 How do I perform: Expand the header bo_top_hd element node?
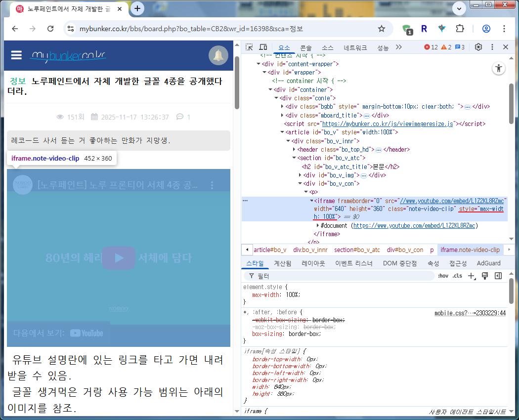click(294, 150)
